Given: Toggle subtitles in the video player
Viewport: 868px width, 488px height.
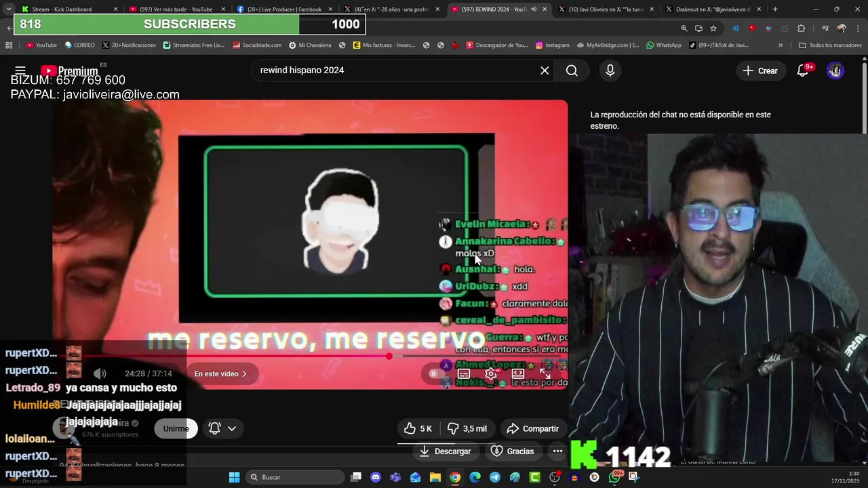Looking at the screenshot, I should [464, 373].
